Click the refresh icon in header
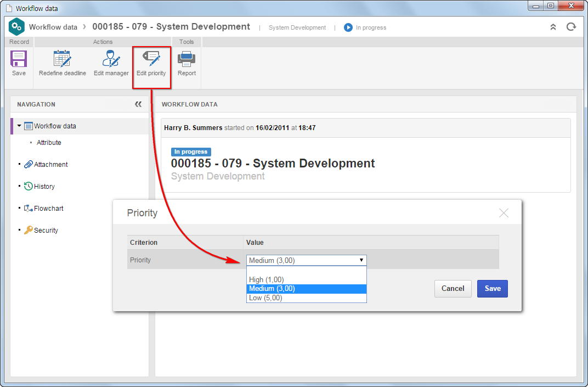 (x=571, y=27)
